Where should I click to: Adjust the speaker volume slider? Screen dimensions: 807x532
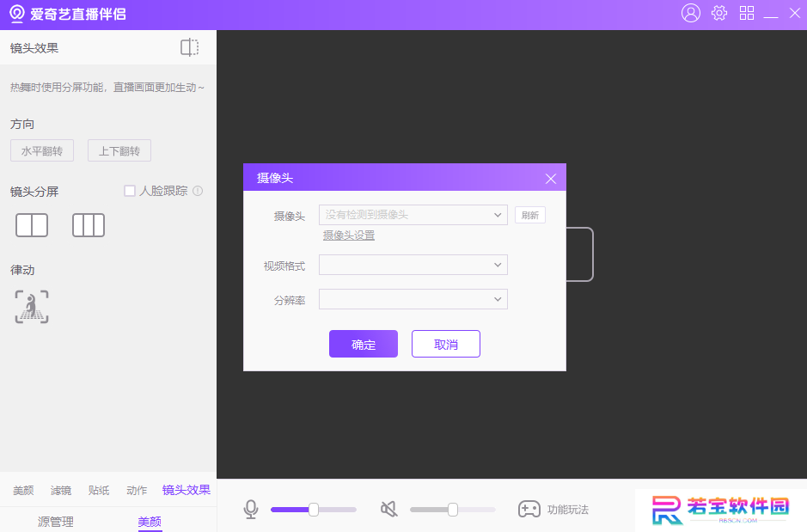click(x=453, y=510)
